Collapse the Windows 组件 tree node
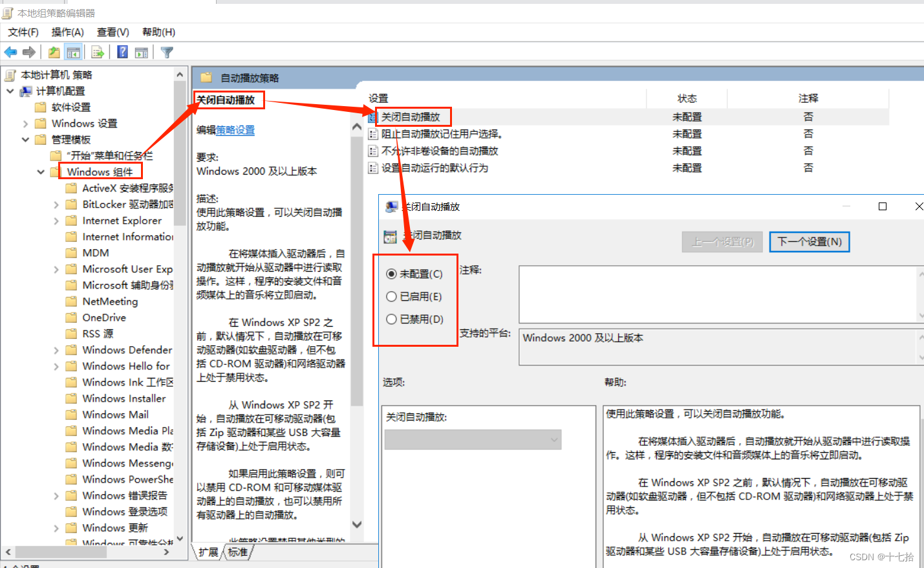The width and height of the screenshot is (924, 568). [x=40, y=171]
